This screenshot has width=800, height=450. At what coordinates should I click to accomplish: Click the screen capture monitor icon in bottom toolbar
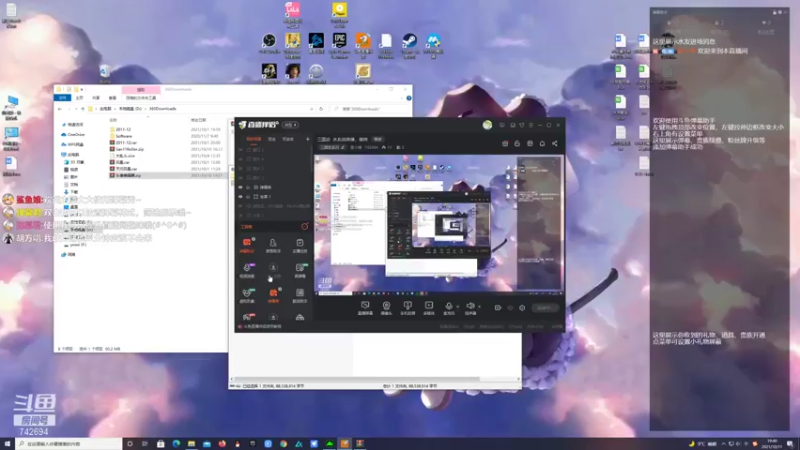pos(365,306)
